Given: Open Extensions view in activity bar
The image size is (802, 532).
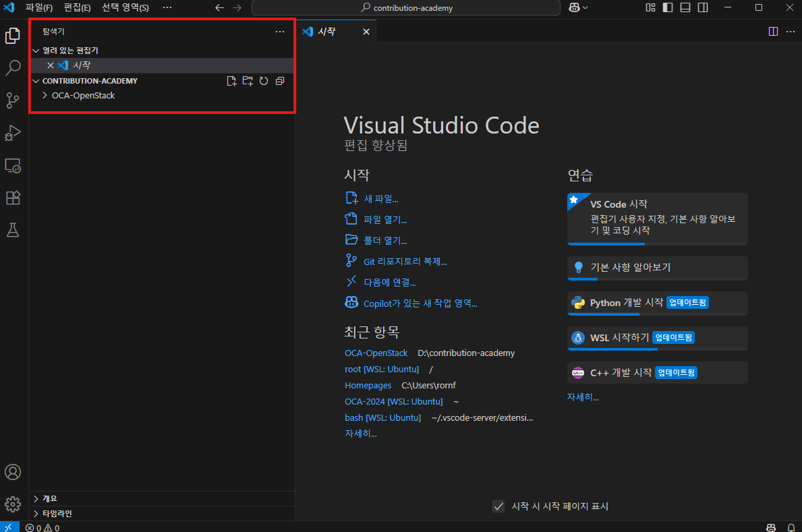Looking at the screenshot, I should tap(13, 198).
